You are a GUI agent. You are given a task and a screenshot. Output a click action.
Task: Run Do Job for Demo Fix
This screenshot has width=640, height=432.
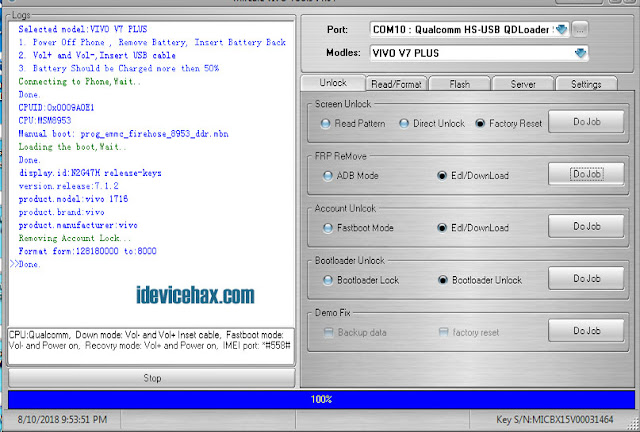click(x=586, y=331)
